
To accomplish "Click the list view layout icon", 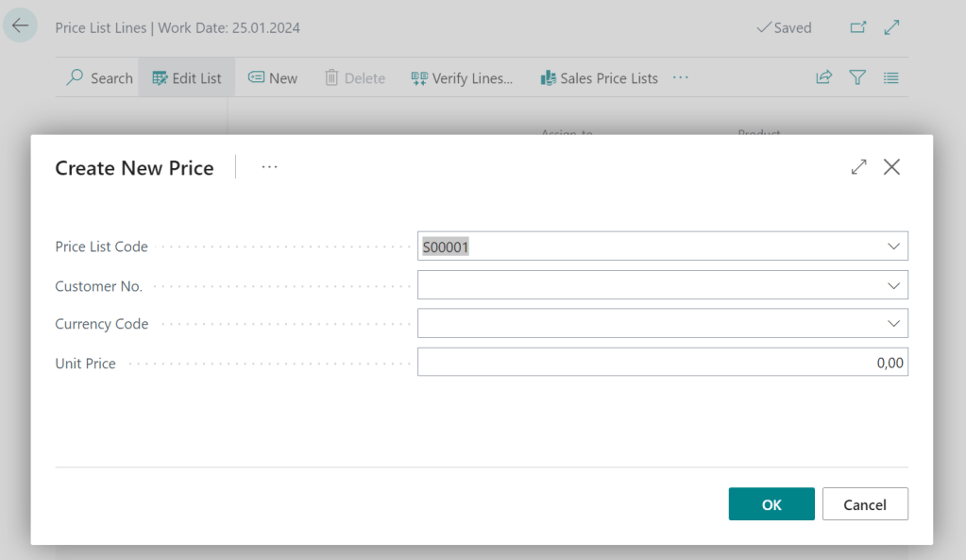I will click(x=890, y=78).
